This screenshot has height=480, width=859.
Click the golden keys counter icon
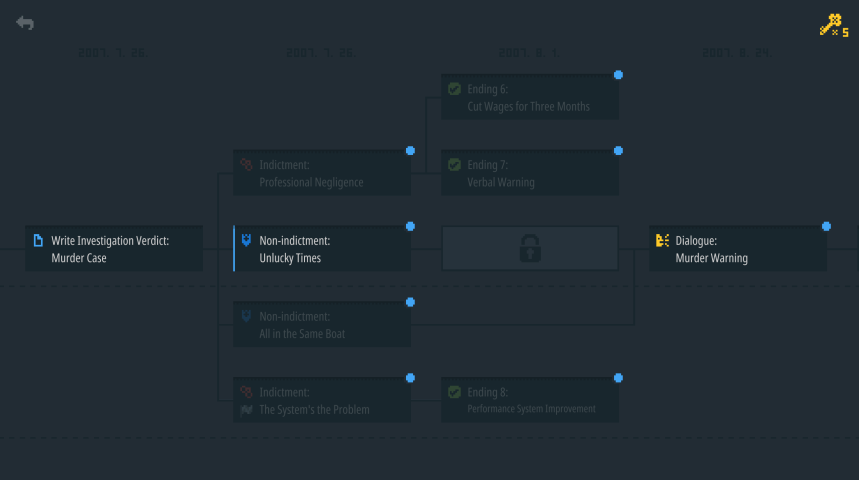point(833,27)
